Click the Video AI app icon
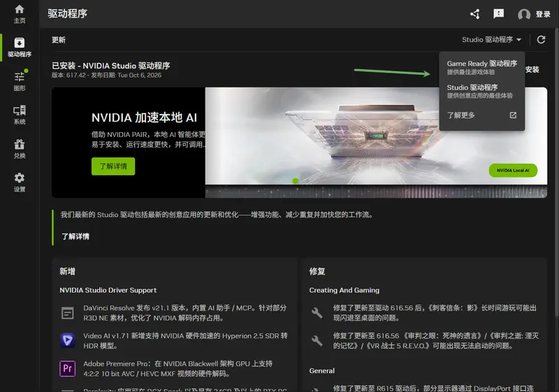 pos(67,340)
